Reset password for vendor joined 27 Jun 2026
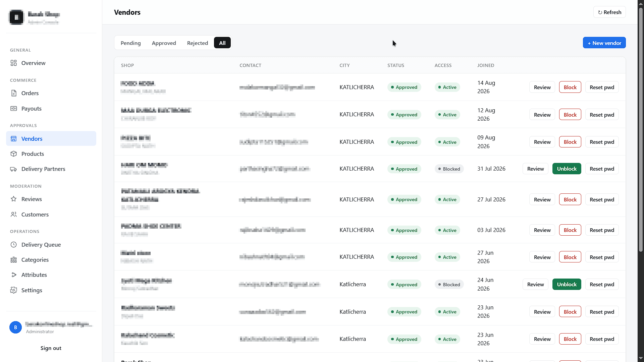 click(x=602, y=257)
